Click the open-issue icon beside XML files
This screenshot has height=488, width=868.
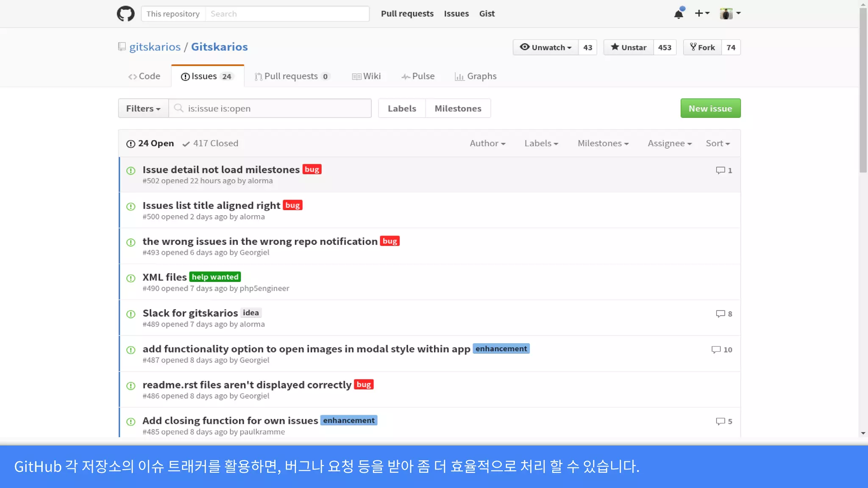click(131, 278)
